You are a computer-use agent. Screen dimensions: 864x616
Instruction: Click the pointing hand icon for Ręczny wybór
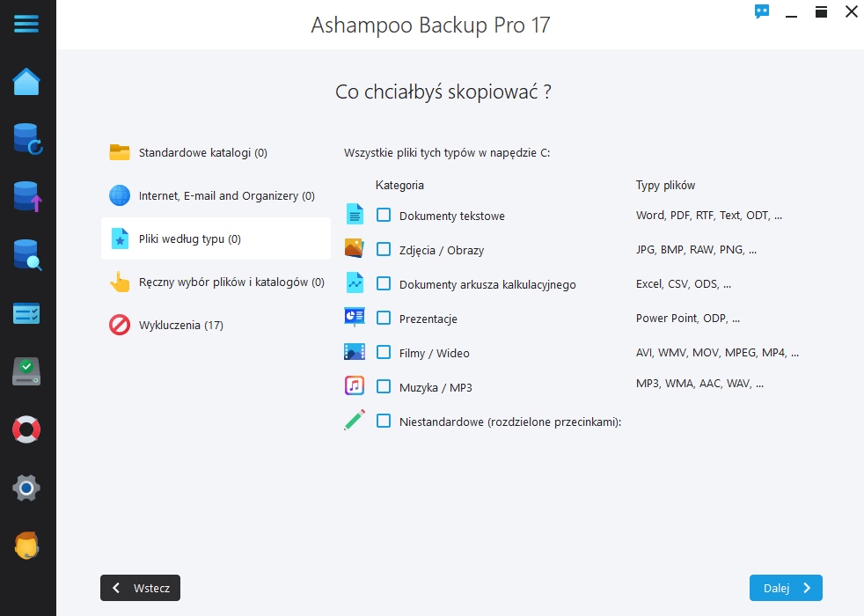pyautogui.click(x=120, y=282)
